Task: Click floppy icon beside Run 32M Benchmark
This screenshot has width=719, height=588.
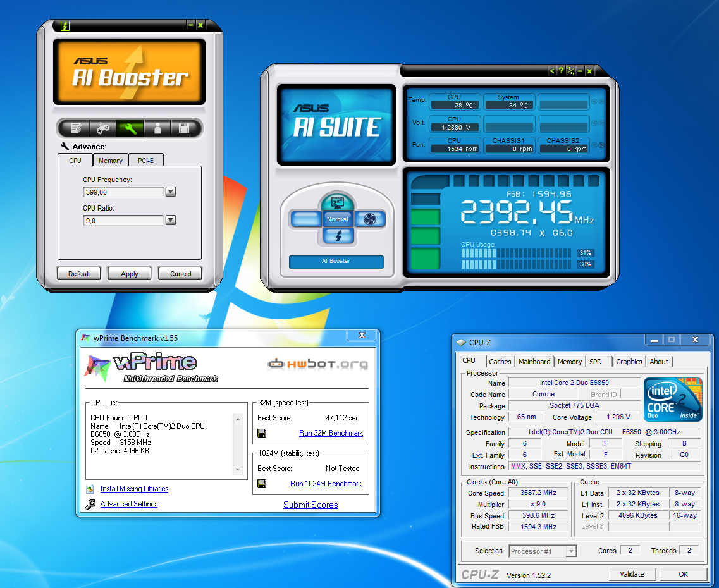Action: pos(262,433)
